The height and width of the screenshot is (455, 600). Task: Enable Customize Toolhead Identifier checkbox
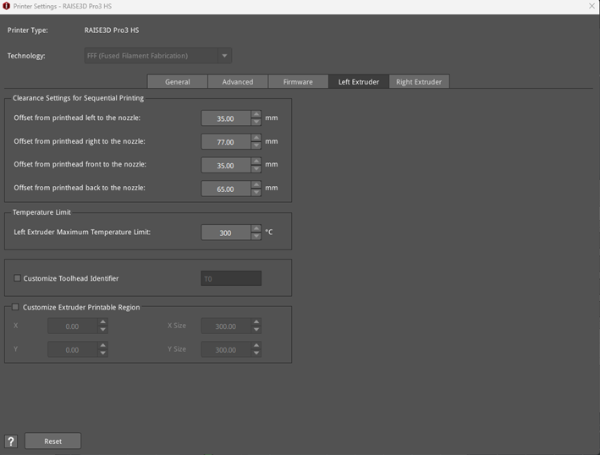[x=17, y=278]
